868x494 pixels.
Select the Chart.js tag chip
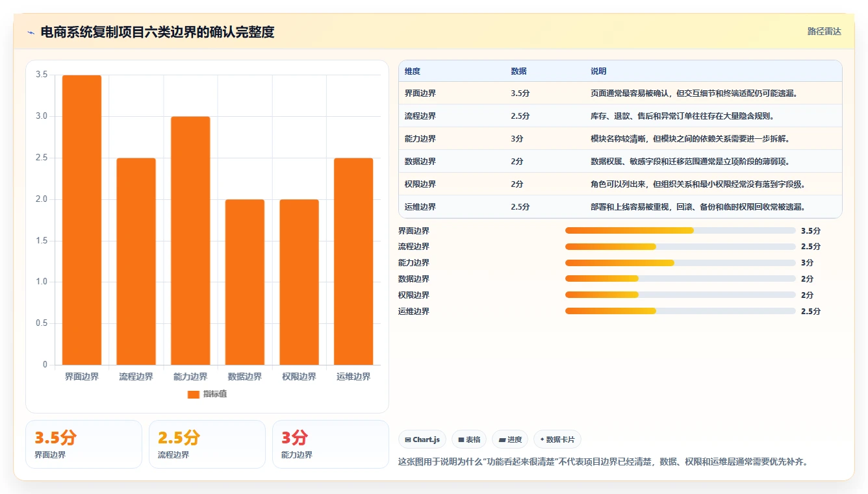click(422, 439)
